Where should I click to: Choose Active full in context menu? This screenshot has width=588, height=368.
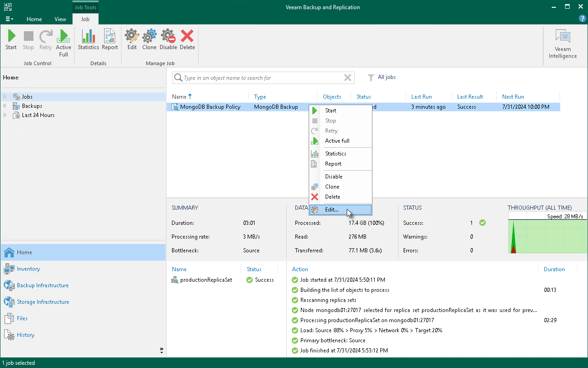click(x=340, y=141)
